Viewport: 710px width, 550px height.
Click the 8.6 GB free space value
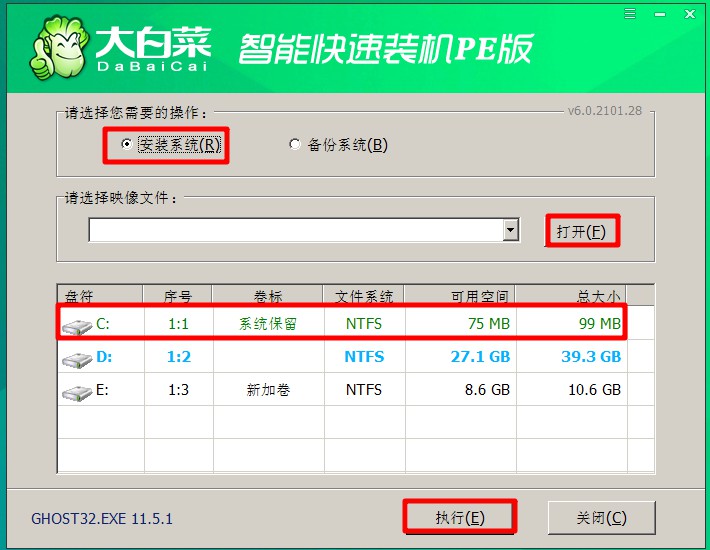[x=487, y=390]
